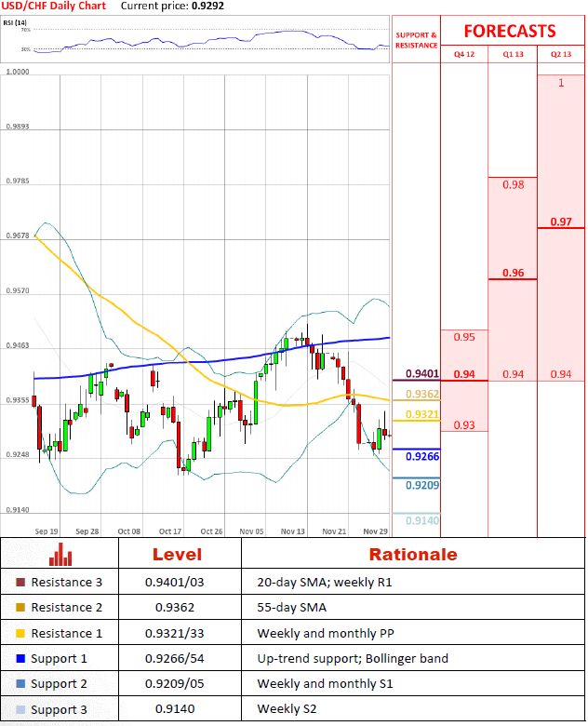This screenshot has width=588, height=726.
Task: Click the 0.9209 support level marker
Action: (x=421, y=485)
